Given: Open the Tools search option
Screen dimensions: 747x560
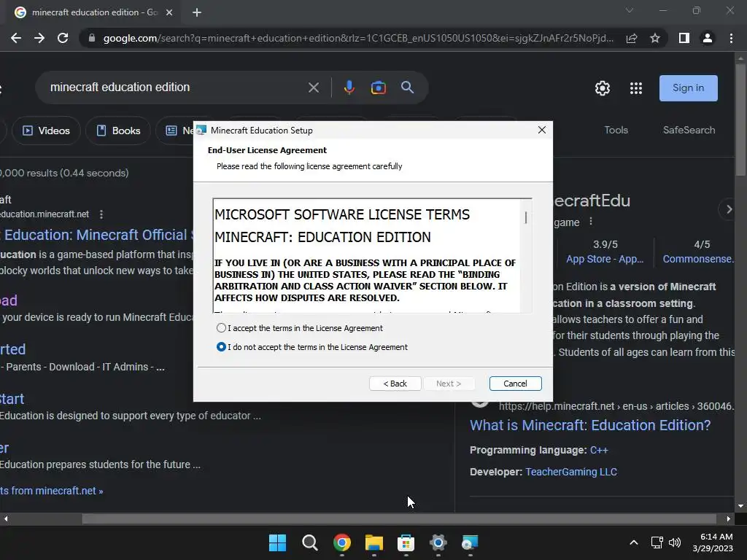Looking at the screenshot, I should (616, 130).
